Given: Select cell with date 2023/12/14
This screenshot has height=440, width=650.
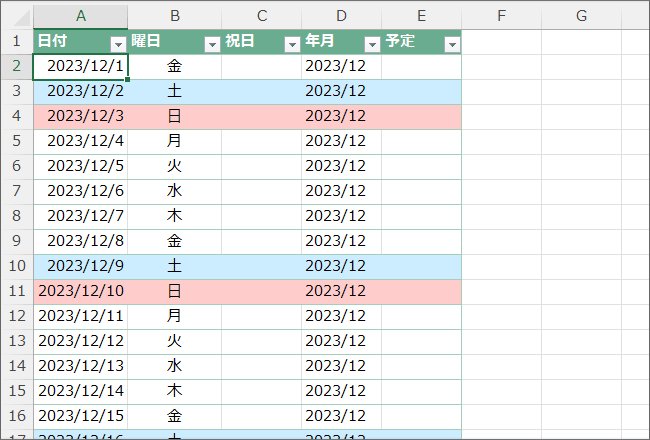Looking at the screenshot, I should (x=80, y=391).
